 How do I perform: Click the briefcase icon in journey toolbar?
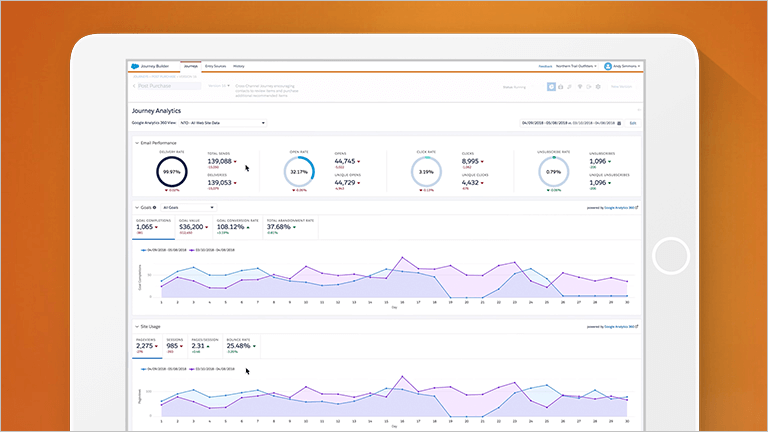tap(560, 87)
